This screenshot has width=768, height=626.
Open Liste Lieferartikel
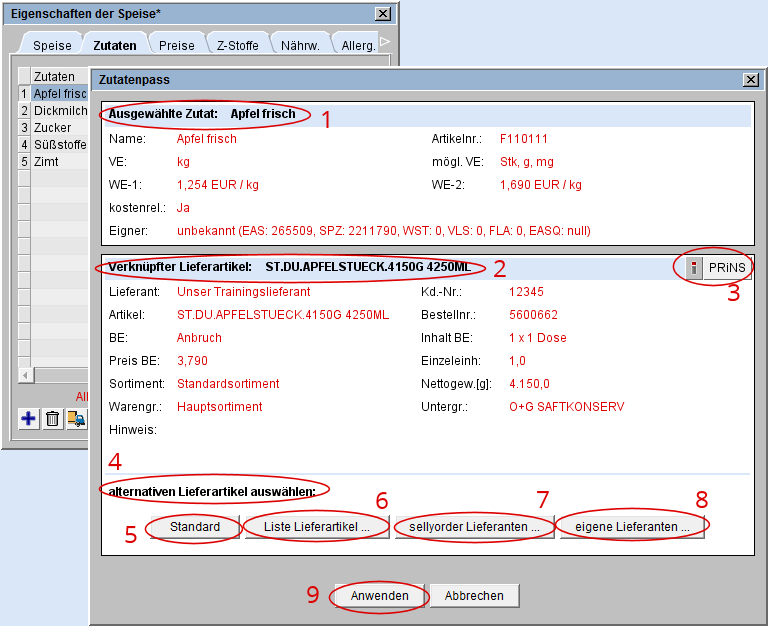pos(317,526)
